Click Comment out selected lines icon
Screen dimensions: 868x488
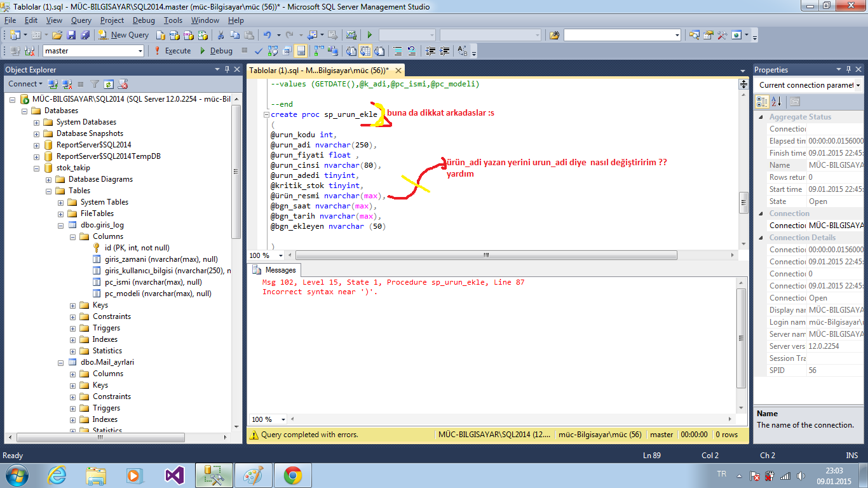tap(397, 51)
